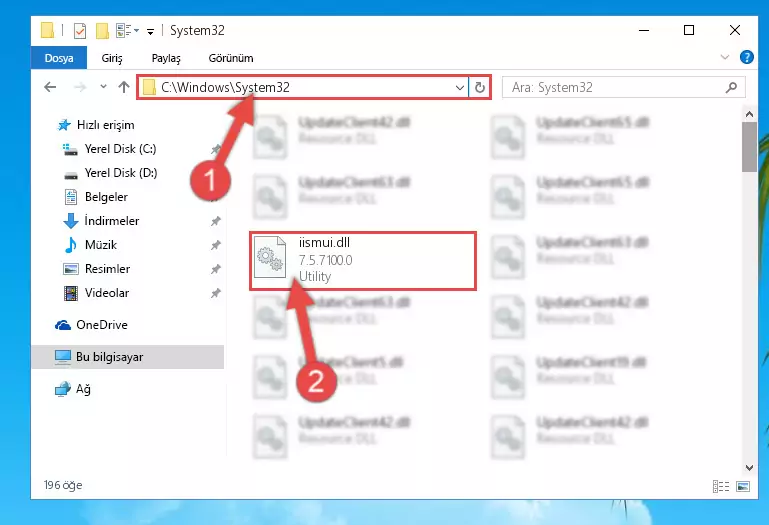Click the pin icon next to İndirmeler
Screen dimensions: 769x525
(215, 221)
